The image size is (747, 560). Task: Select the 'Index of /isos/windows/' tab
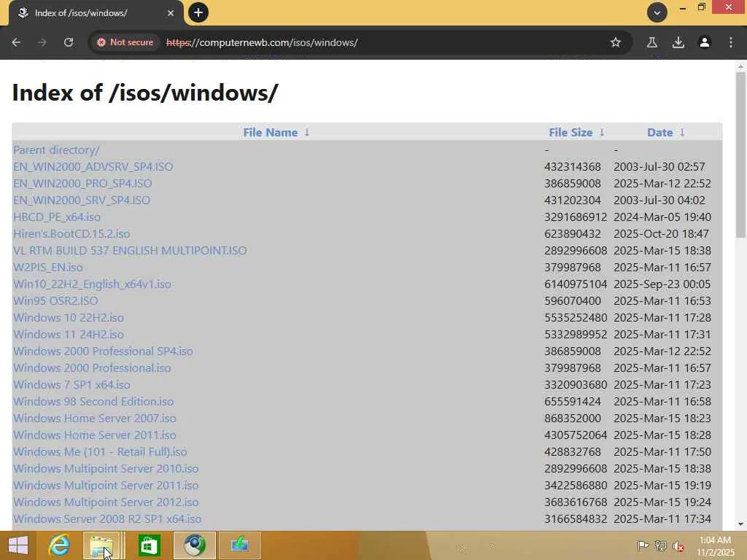point(96,13)
